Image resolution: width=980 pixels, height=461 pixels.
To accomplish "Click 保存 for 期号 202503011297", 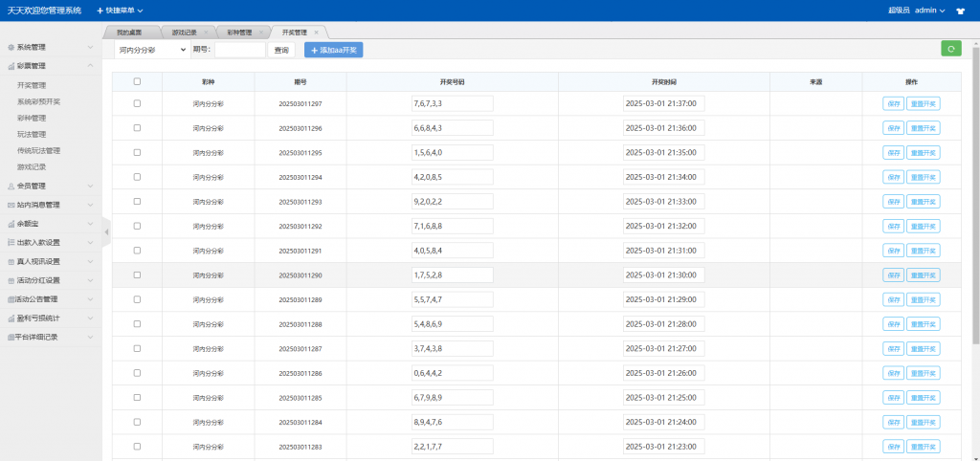I will click(893, 103).
